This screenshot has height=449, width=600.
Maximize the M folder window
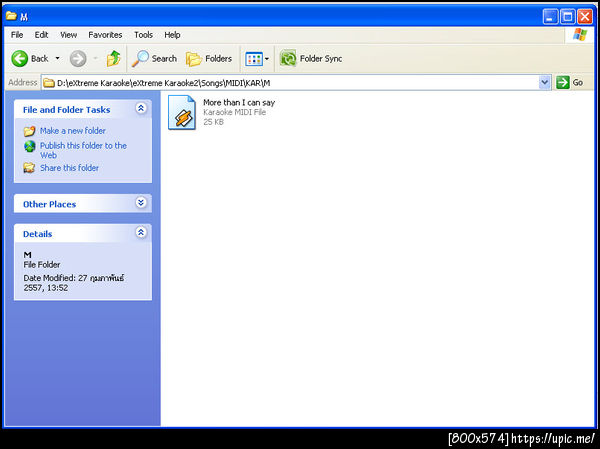[x=567, y=17]
